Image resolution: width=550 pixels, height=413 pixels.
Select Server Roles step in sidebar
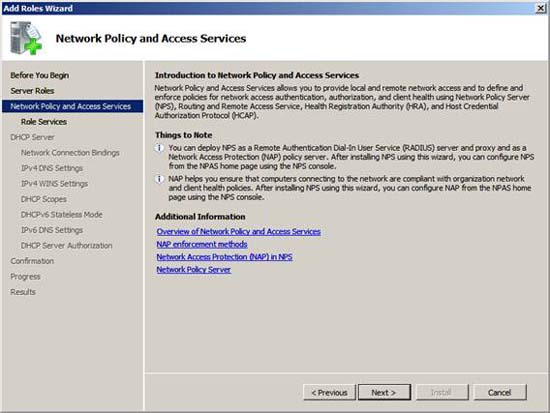pos(32,91)
